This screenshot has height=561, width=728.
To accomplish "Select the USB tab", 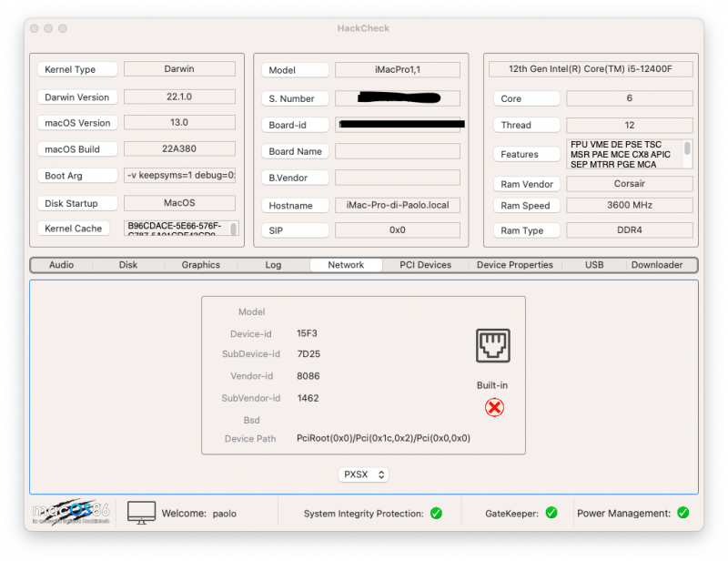I will point(594,265).
